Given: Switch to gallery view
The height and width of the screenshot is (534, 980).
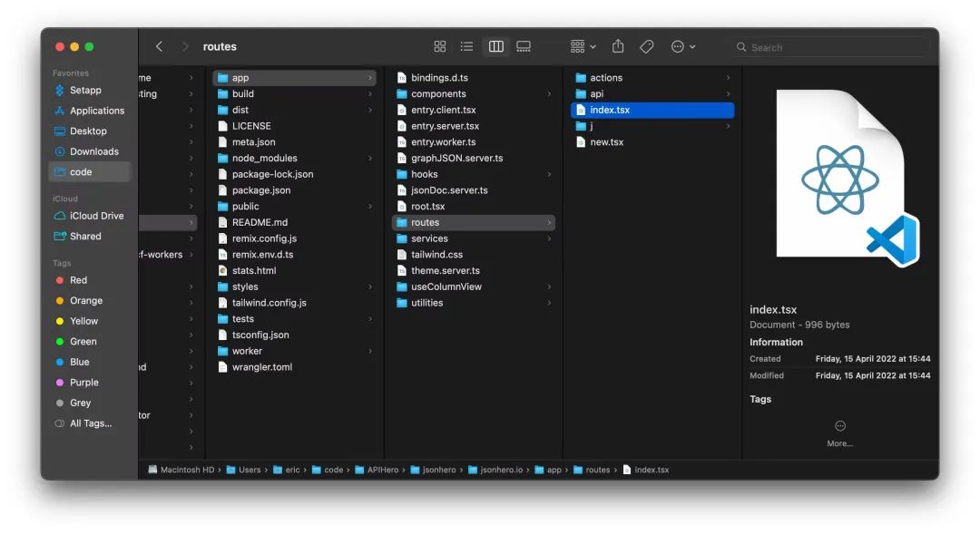Looking at the screenshot, I should (524, 46).
